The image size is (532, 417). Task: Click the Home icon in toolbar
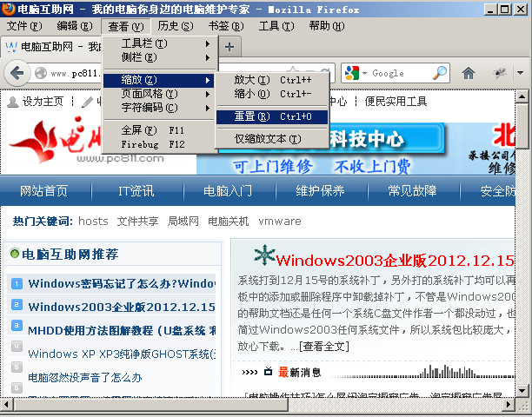click(x=469, y=73)
